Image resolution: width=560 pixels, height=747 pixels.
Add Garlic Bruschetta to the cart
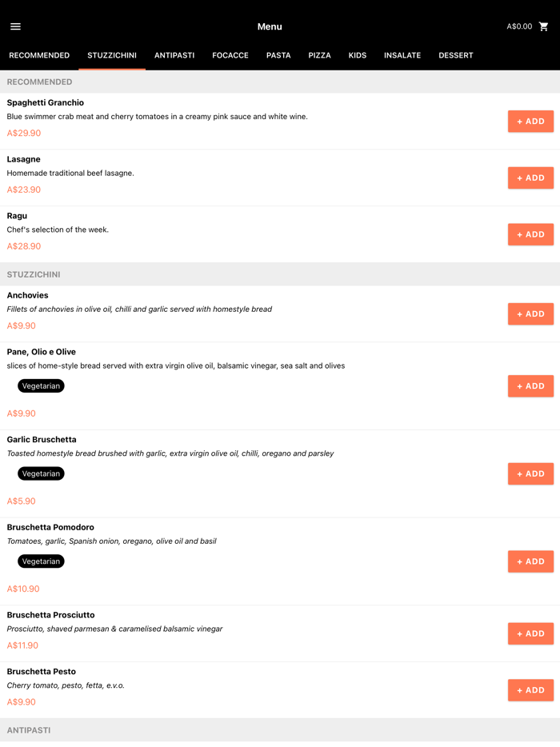(x=530, y=473)
